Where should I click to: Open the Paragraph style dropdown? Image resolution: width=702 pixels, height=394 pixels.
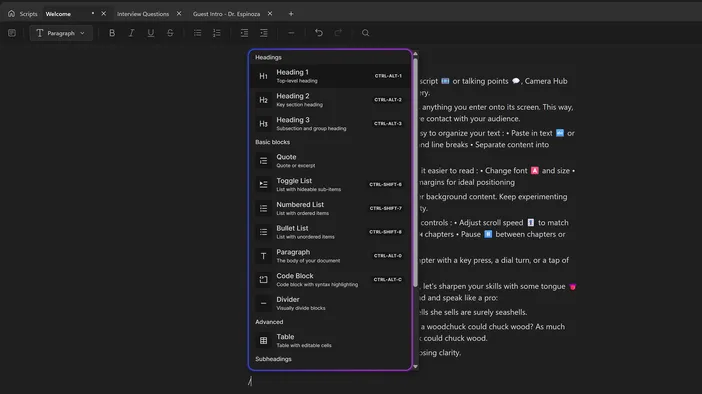coord(60,33)
